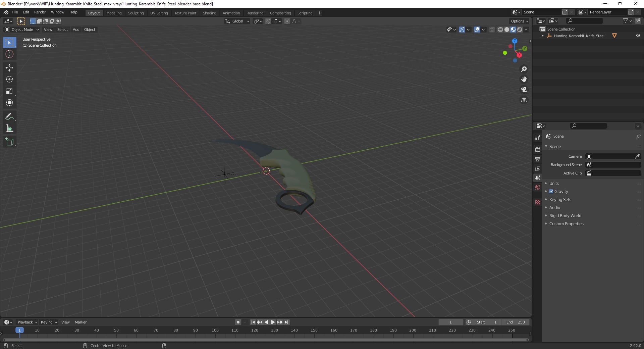
Task: Jump to timeline start frame
Action: click(x=253, y=322)
